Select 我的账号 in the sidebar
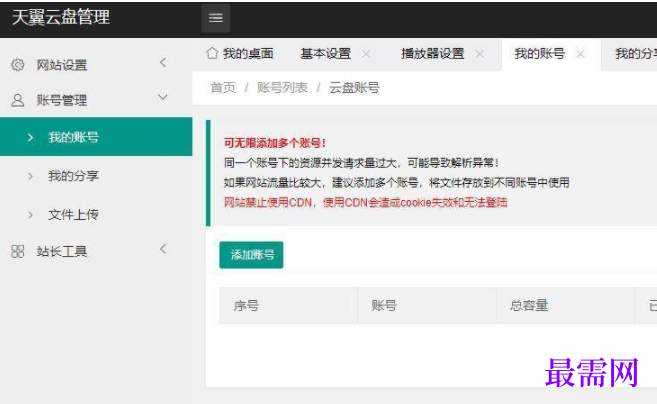Screen dimensions: 657x404 tap(96, 137)
